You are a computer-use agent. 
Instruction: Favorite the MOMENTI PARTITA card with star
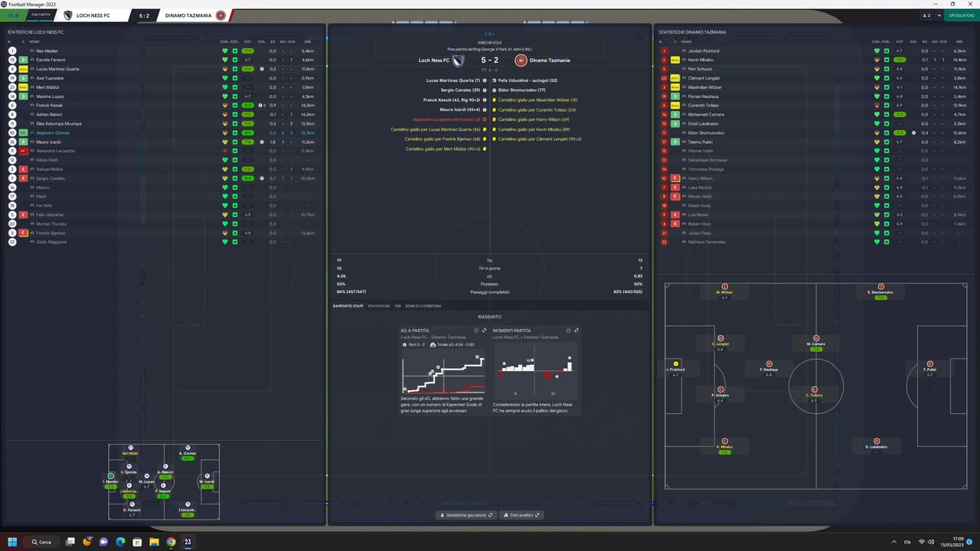pos(568,331)
